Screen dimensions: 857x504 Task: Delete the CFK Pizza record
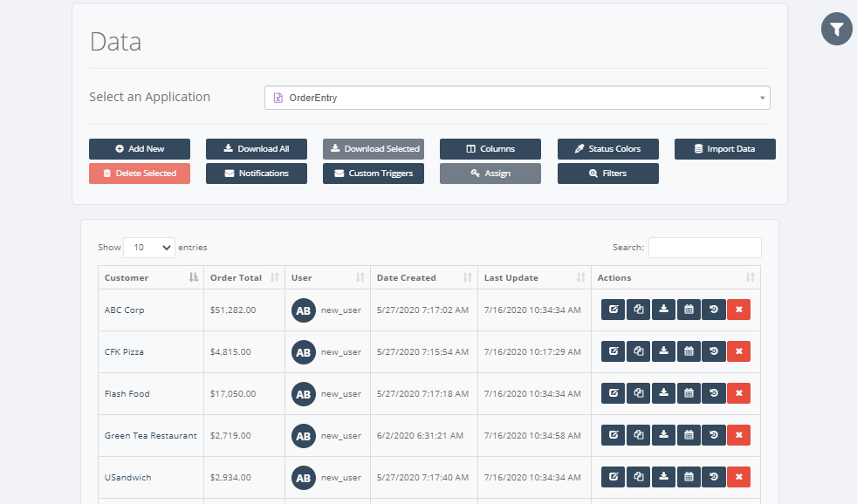[739, 351]
